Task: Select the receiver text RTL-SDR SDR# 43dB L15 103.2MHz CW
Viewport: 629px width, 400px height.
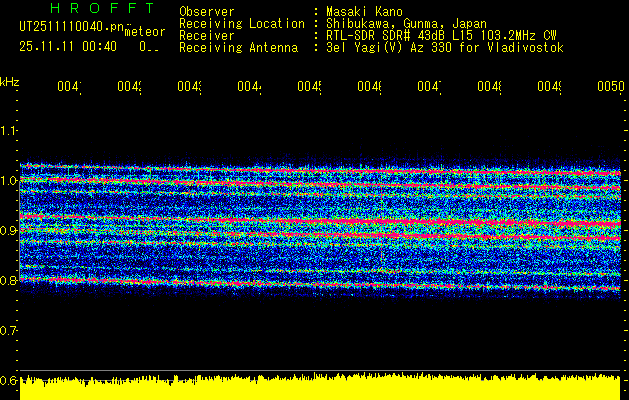Action: (441, 36)
